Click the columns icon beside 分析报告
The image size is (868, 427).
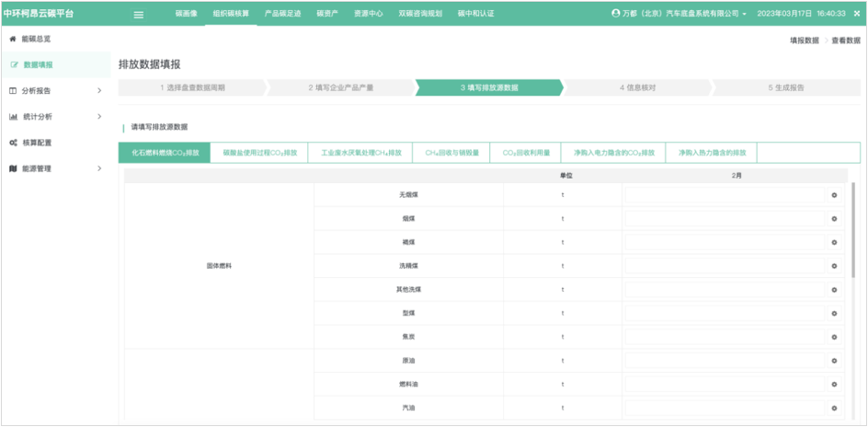[x=13, y=91]
